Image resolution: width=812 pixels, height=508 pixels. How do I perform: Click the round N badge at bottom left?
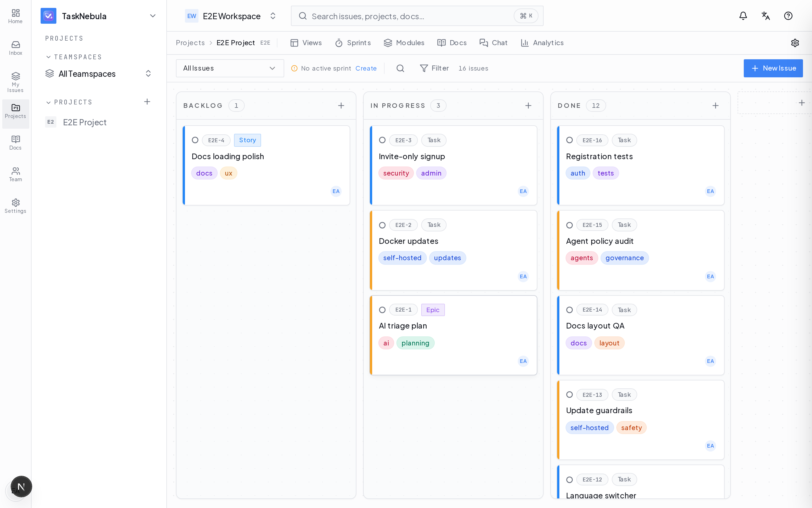click(21, 486)
